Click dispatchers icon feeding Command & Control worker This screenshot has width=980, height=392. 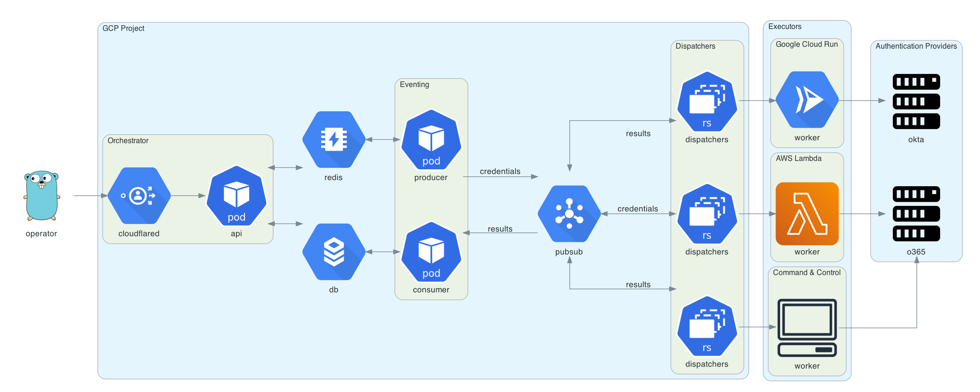pyautogui.click(x=707, y=326)
